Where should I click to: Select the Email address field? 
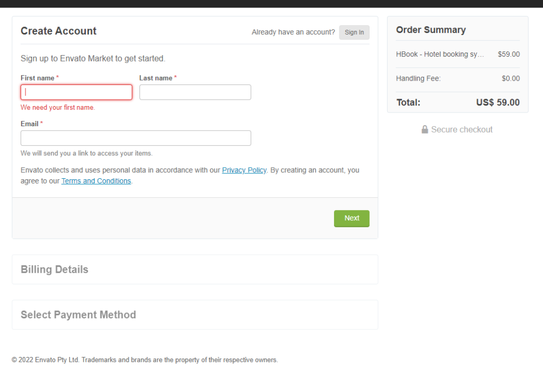(136, 138)
